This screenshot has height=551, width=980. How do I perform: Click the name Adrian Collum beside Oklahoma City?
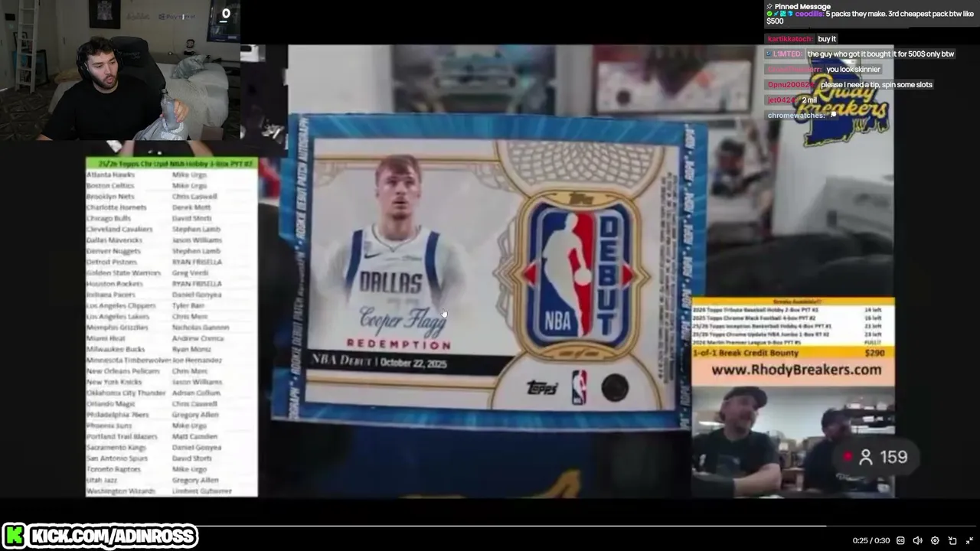coord(196,393)
